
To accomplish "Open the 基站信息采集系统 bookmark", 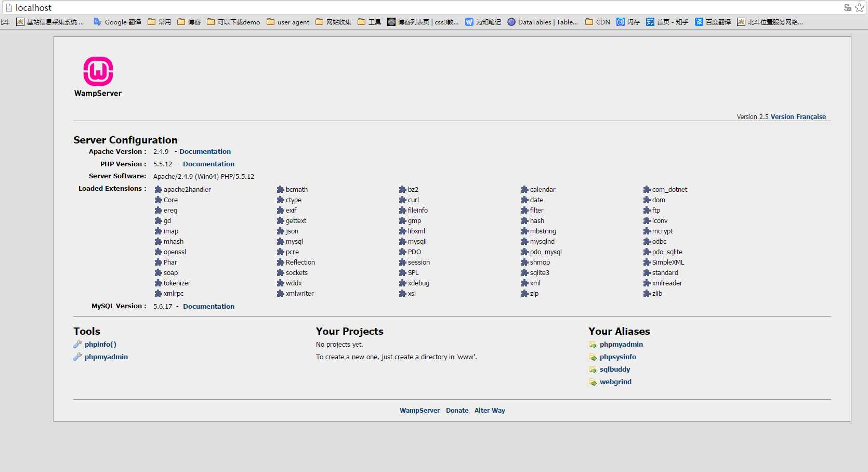I will [50, 22].
